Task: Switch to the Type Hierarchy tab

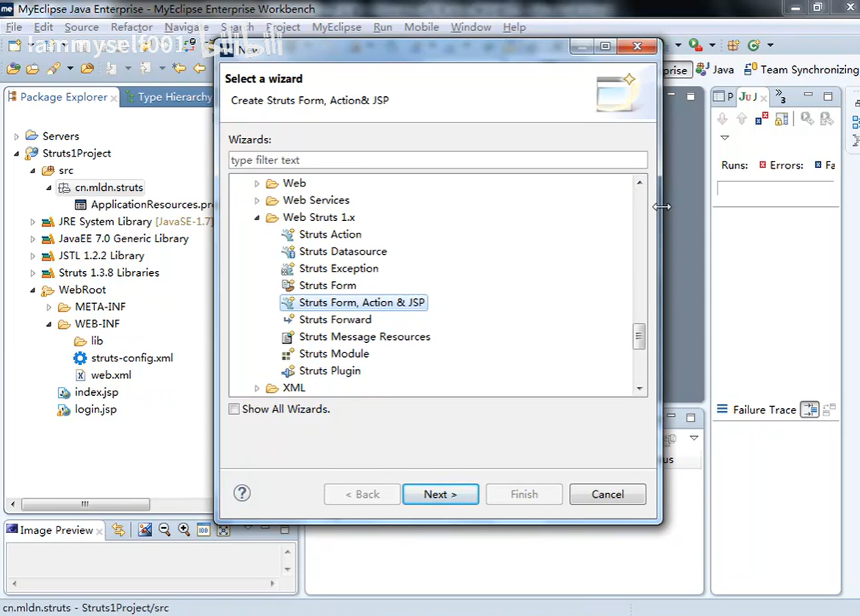Action: pyautogui.click(x=169, y=97)
